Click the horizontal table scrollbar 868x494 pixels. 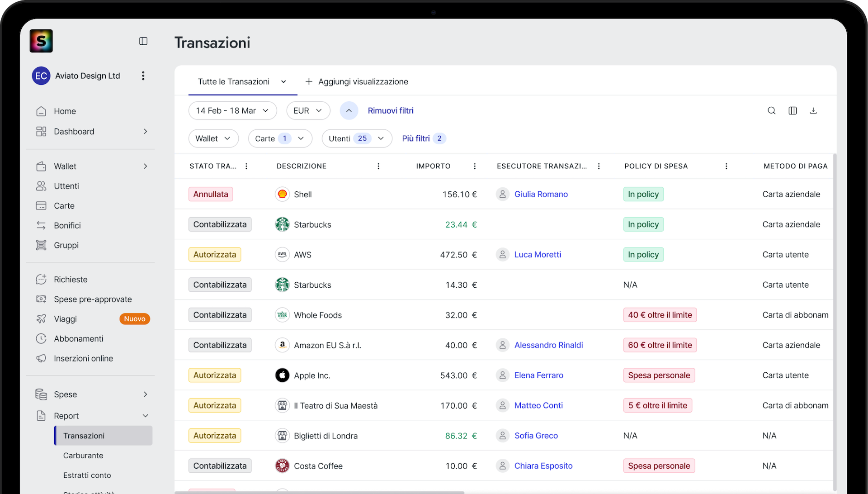(319, 492)
